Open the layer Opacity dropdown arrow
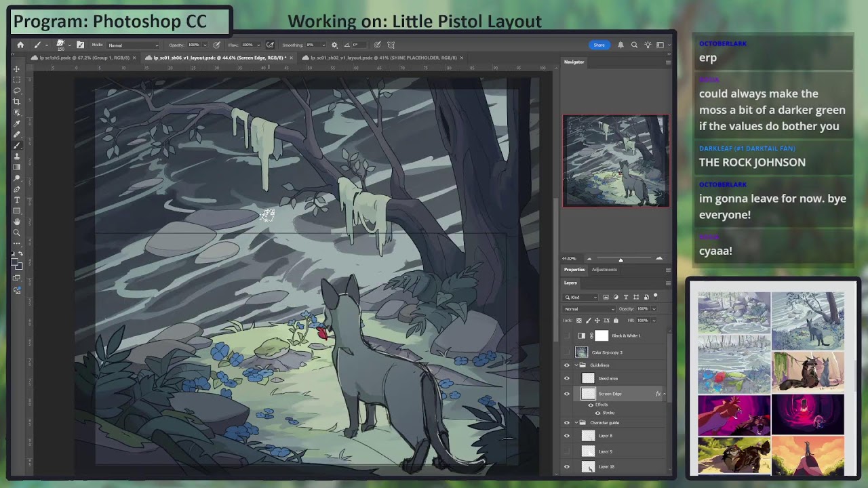The width and height of the screenshot is (868, 488). (x=654, y=309)
